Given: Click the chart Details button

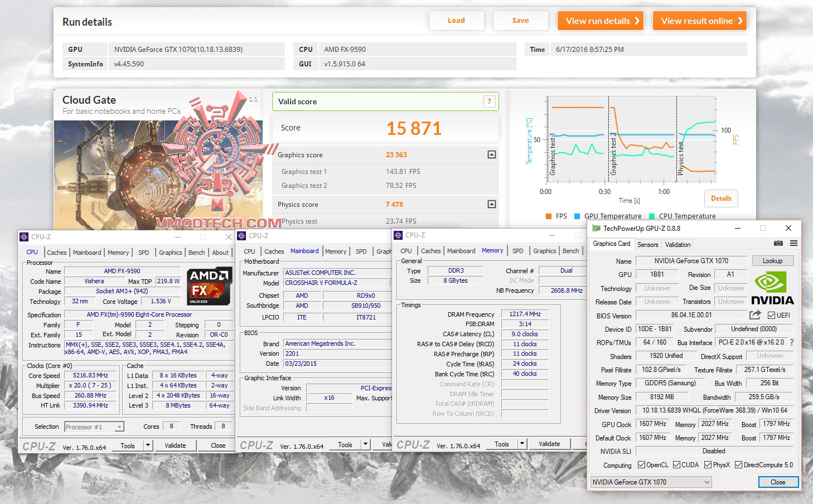Looking at the screenshot, I should click(x=721, y=198).
